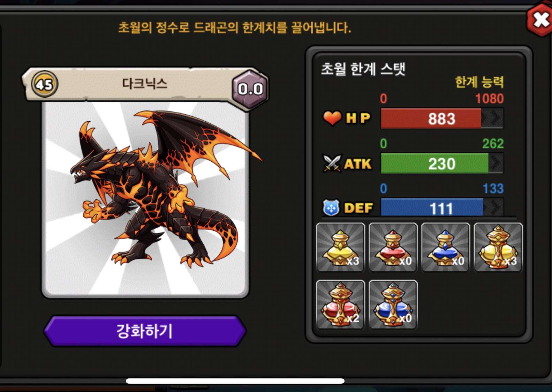This screenshot has width=552, height=392.
Task: Select the small yellow essence potion x3
Action: (340, 247)
